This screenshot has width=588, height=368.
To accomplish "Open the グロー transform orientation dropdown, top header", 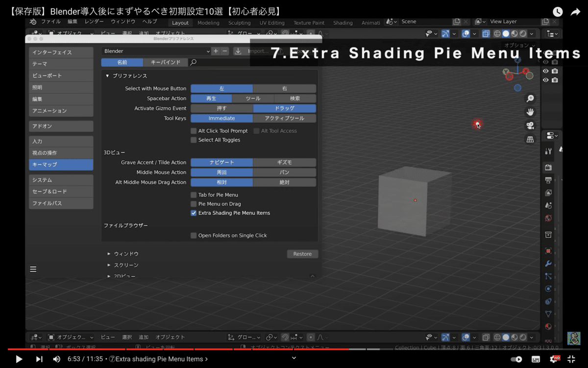I will tap(245, 34).
